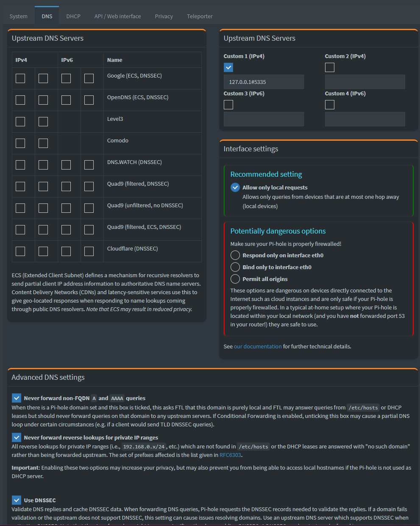Screen dimensions: 420x526
Task: Check Quad9 (filtered, ECS, DNSSEC) primary IPv4 box
Action: (x=20, y=230)
